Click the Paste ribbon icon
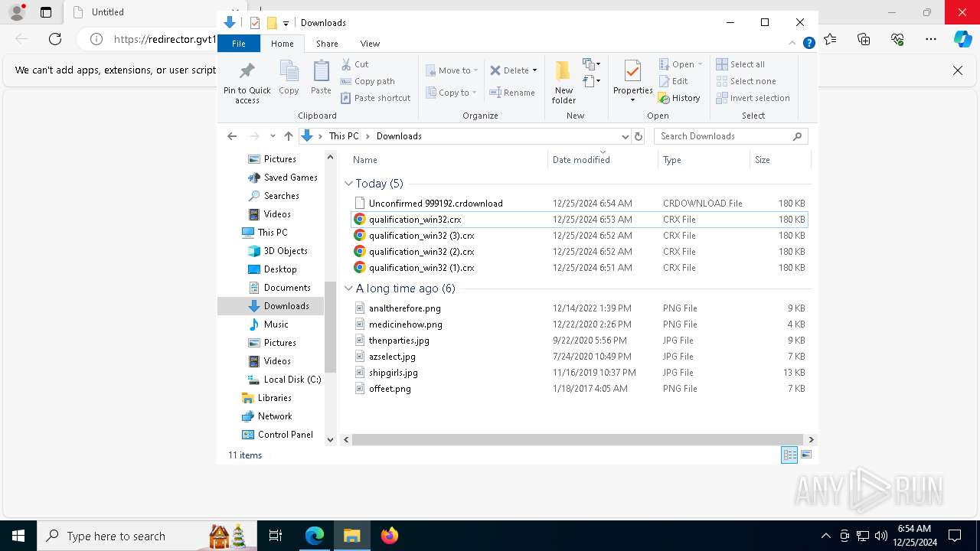 (321, 77)
